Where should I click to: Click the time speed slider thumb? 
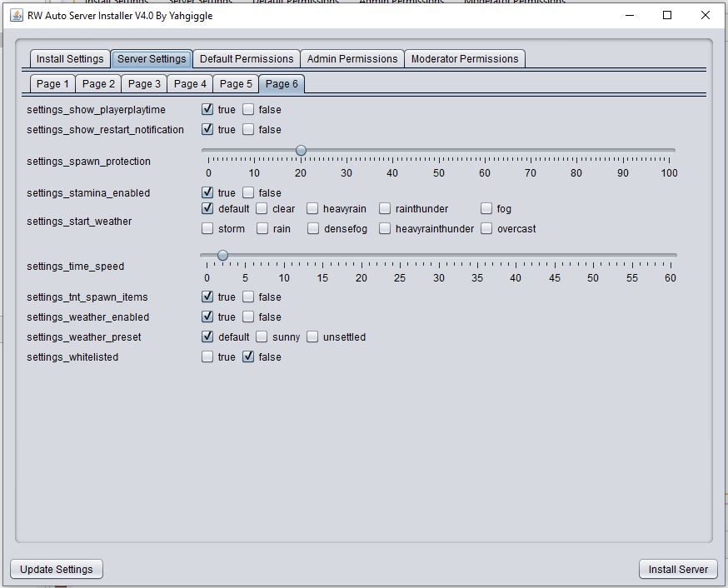pyautogui.click(x=222, y=256)
